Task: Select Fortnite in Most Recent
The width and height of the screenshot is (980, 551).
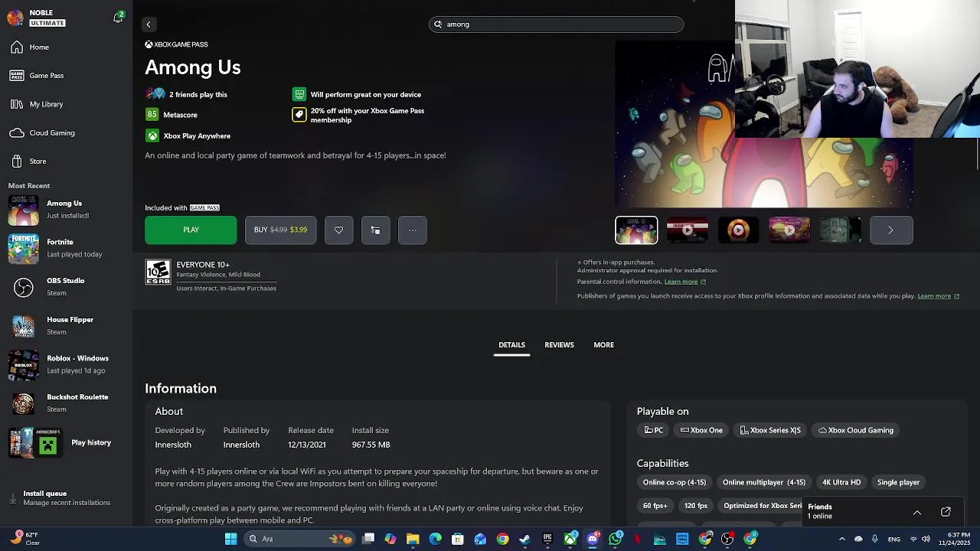Action: pyautogui.click(x=67, y=248)
